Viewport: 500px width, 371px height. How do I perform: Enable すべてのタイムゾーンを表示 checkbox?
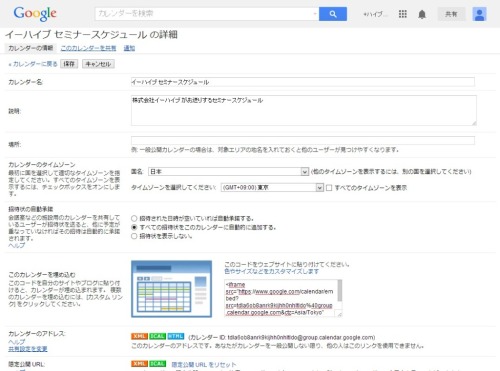[329, 188]
